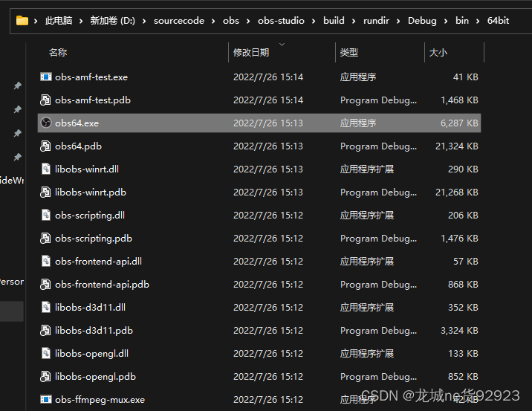Go to 新加卷 (D:) in the breadcrumb

(x=112, y=21)
